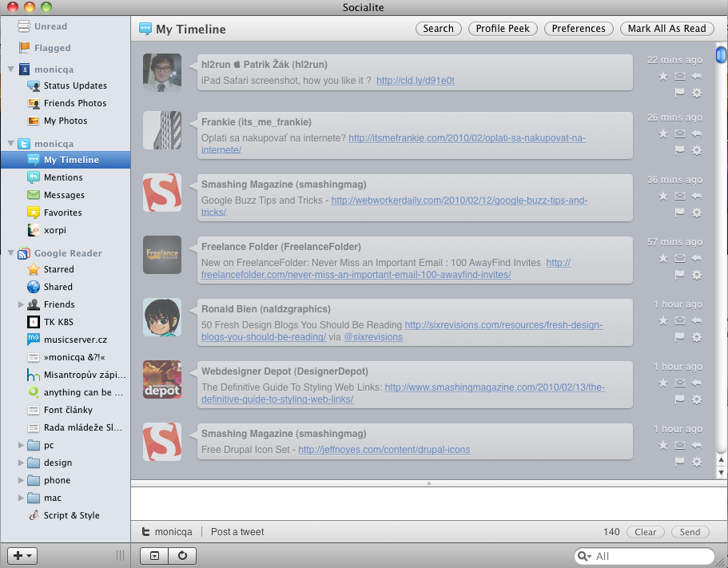Flag the hl2run tweet
The image size is (728, 568).
(x=679, y=93)
